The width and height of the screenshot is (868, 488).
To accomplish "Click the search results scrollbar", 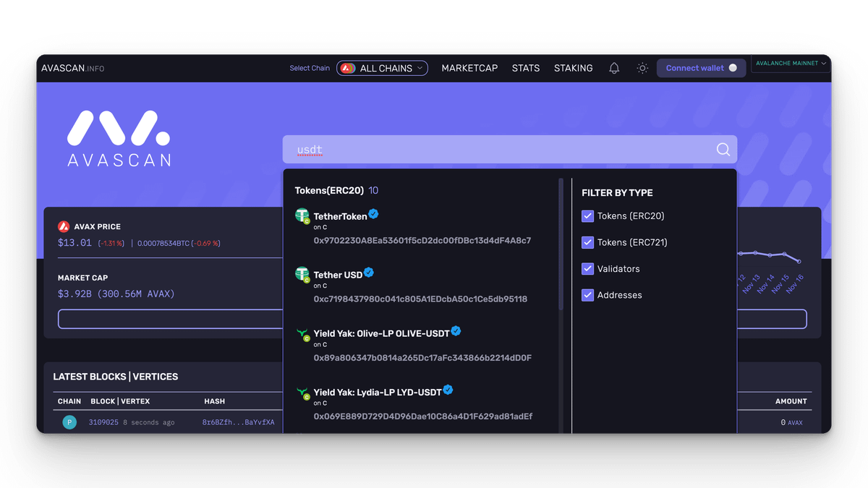I will (561, 246).
